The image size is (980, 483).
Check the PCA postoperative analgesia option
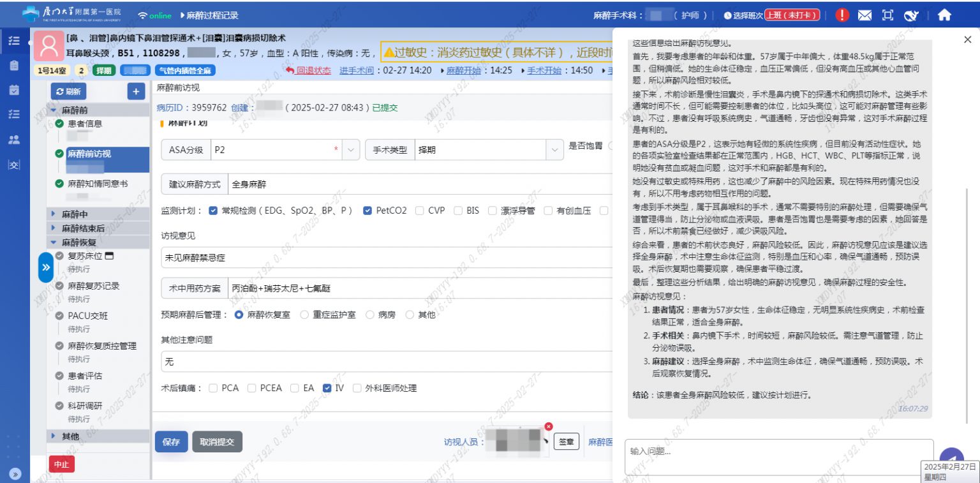(213, 388)
